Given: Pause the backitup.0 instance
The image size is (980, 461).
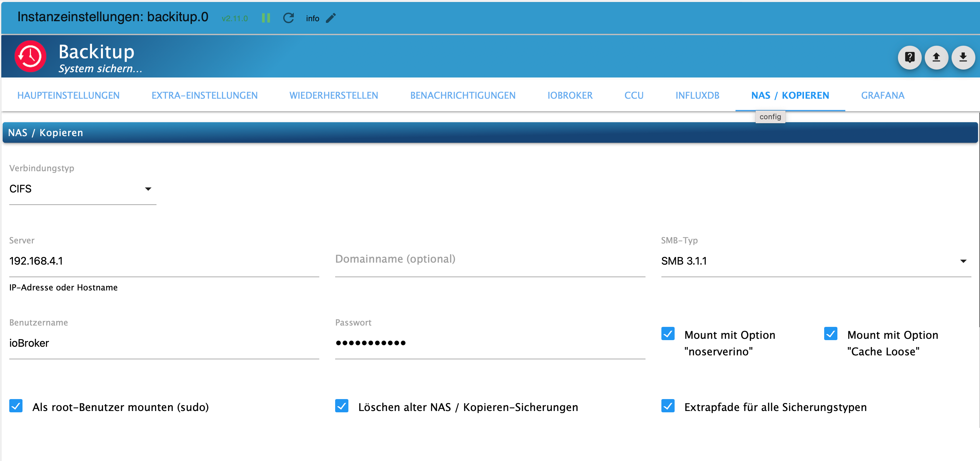Looking at the screenshot, I should tap(266, 18).
